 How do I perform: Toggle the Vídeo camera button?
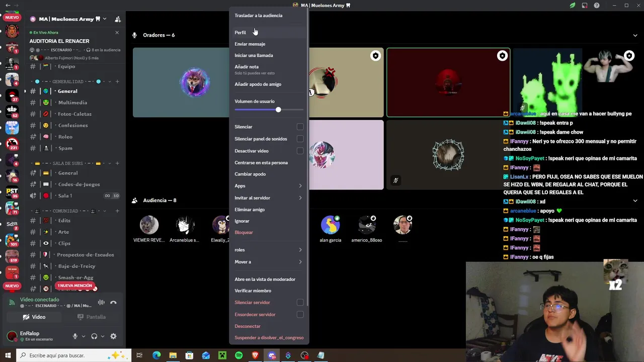34,317
